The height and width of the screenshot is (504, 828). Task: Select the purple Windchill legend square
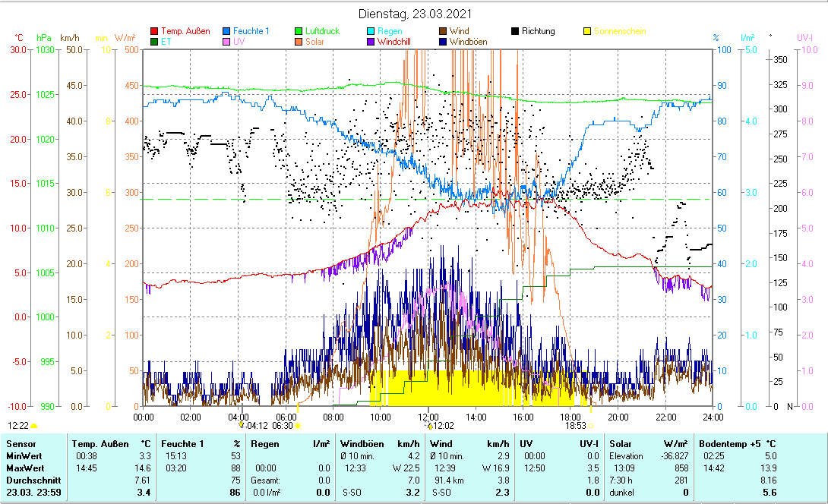370,42
